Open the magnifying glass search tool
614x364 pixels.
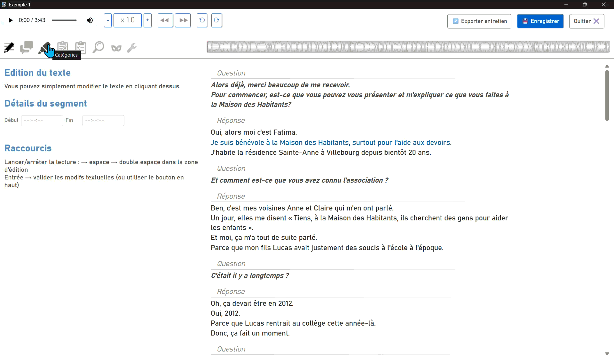98,48
